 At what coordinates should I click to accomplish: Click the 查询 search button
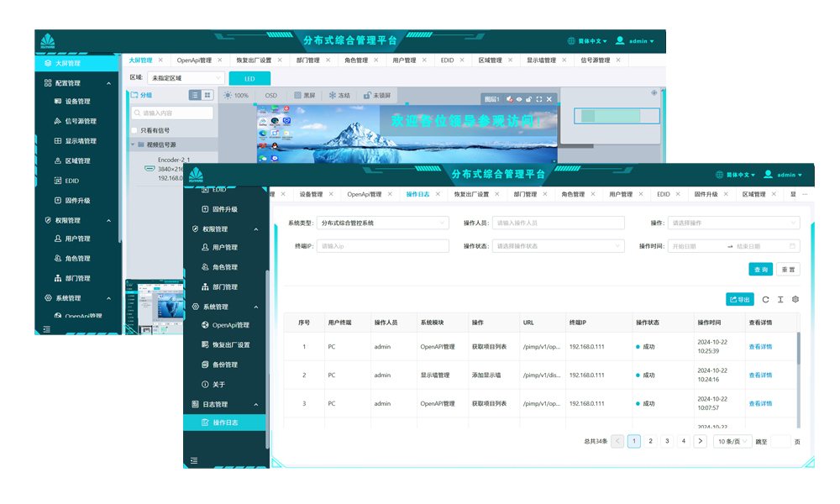click(x=760, y=270)
